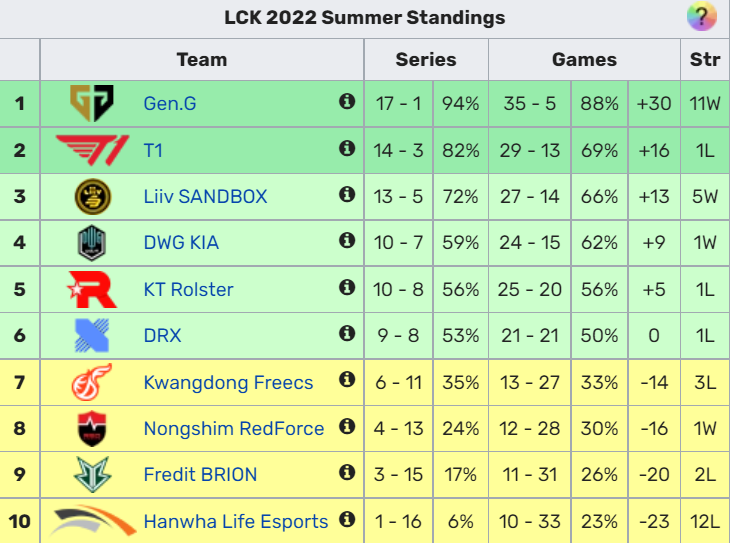730x543 pixels.
Task: Click the Nongshim RedForce logo icon
Action: 92,429
